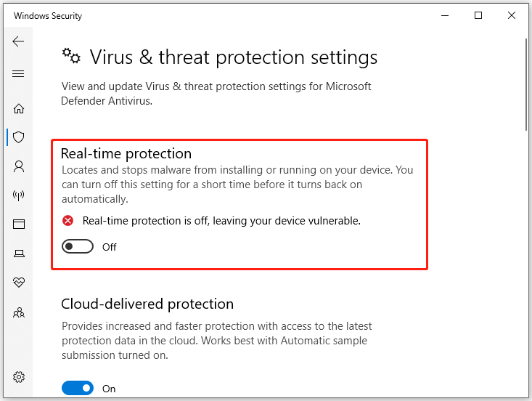This screenshot has height=401, width=532.
Task: Maximize the Windows Security window
Action: [x=478, y=15]
